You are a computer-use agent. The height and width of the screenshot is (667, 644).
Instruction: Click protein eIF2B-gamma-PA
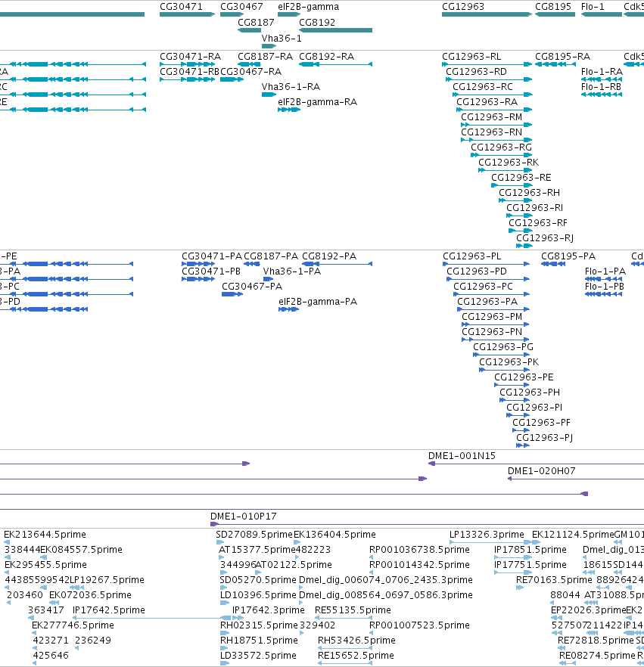point(318,302)
